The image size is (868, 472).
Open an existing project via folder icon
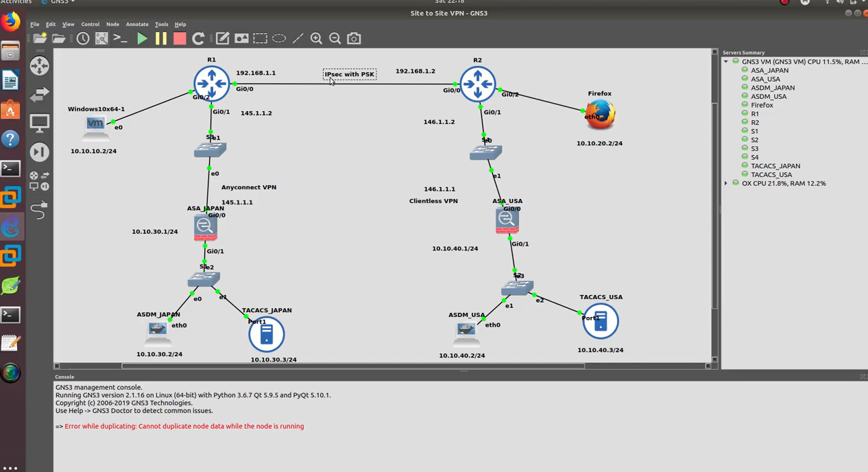tap(59, 38)
